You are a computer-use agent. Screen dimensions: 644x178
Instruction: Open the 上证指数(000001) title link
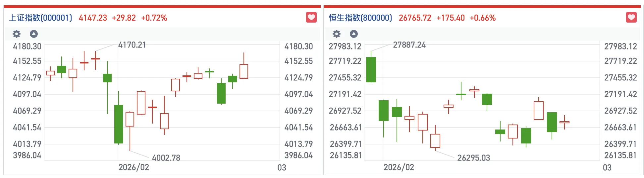(x=40, y=18)
